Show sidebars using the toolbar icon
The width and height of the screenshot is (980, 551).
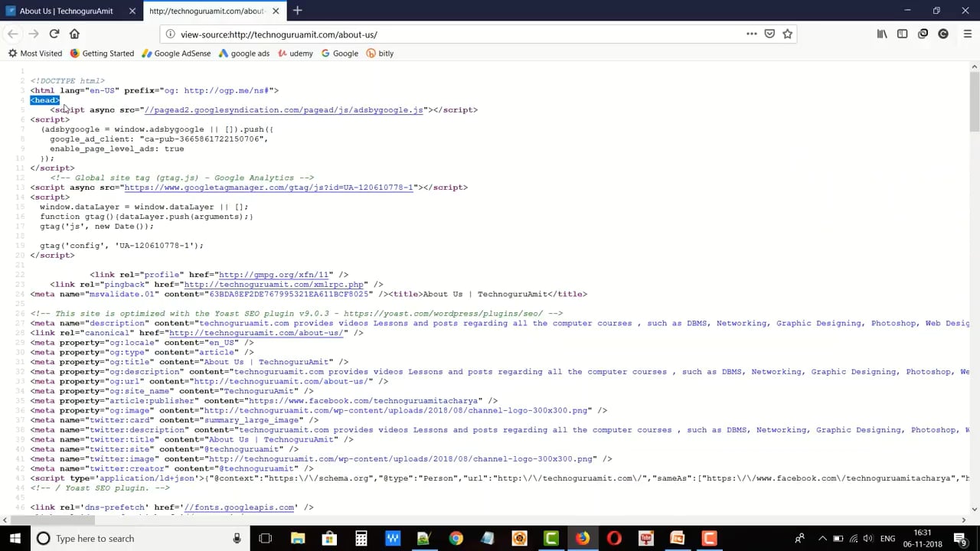click(902, 34)
